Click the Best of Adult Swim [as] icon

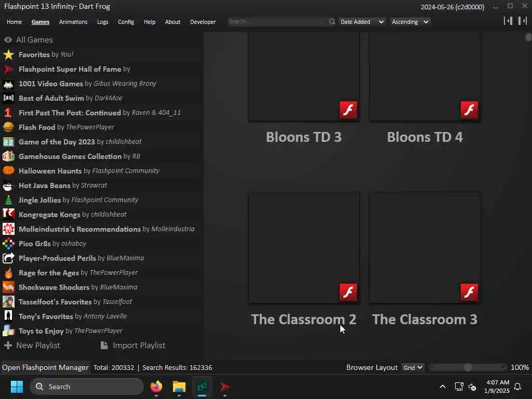[8, 98]
